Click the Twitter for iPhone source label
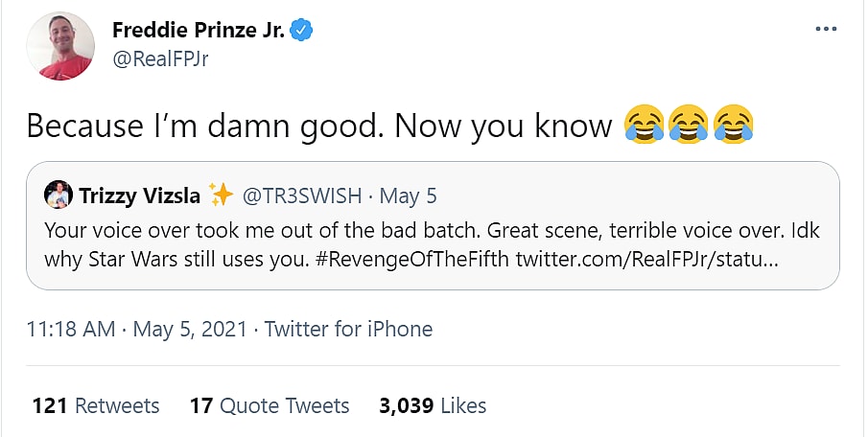The image size is (868, 437). click(348, 330)
